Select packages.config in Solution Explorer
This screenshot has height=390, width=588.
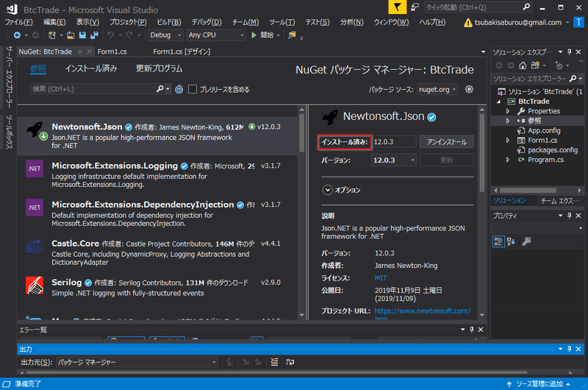coord(553,150)
